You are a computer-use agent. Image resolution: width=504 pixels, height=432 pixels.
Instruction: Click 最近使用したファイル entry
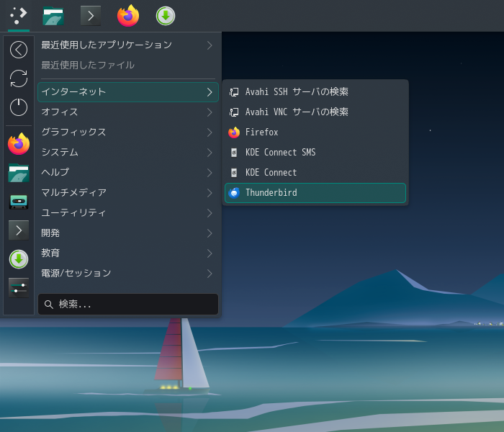click(128, 66)
